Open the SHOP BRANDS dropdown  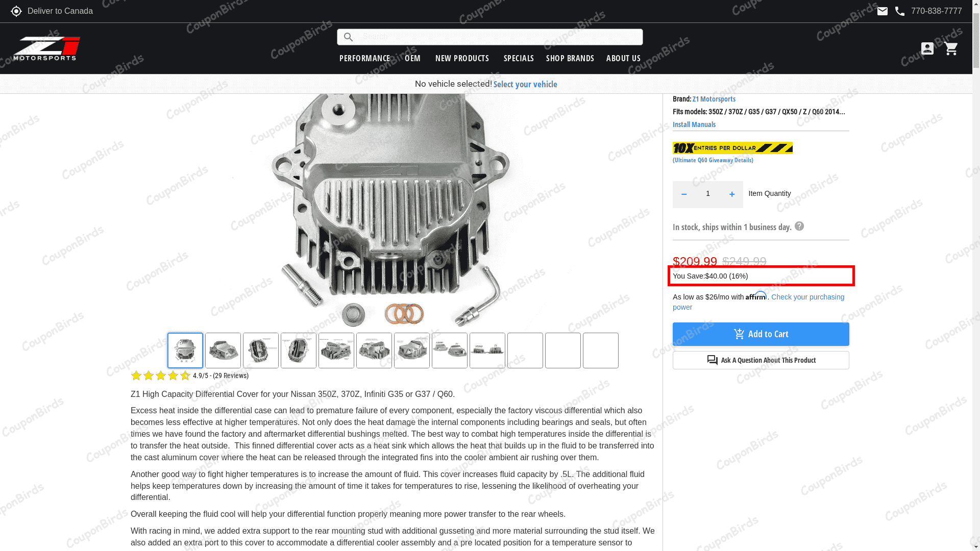(570, 58)
